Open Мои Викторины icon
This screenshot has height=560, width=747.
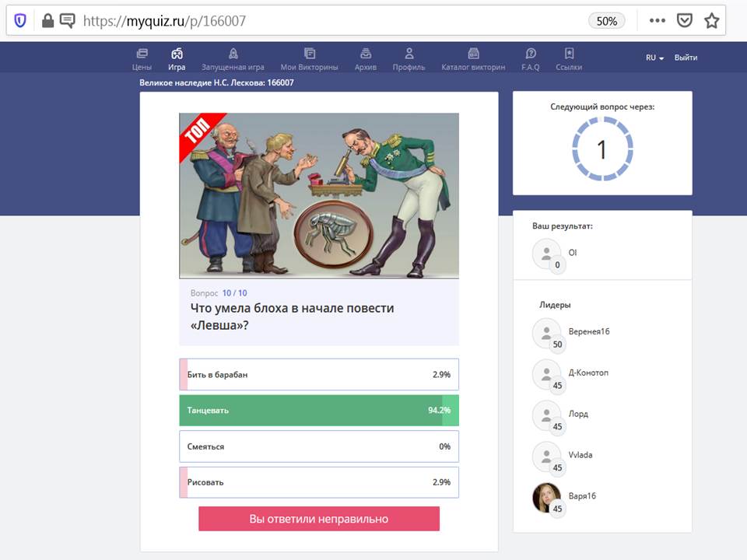(309, 54)
